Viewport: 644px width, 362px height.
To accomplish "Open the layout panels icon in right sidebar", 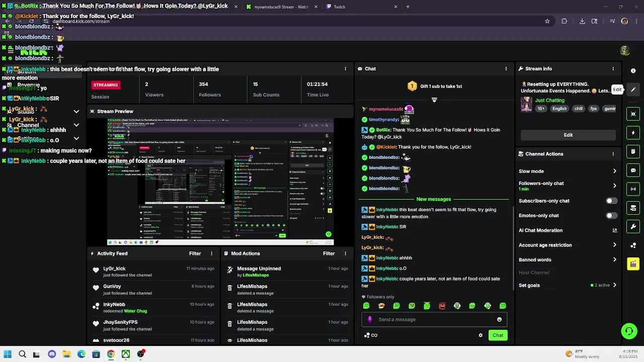I will 633,208.
